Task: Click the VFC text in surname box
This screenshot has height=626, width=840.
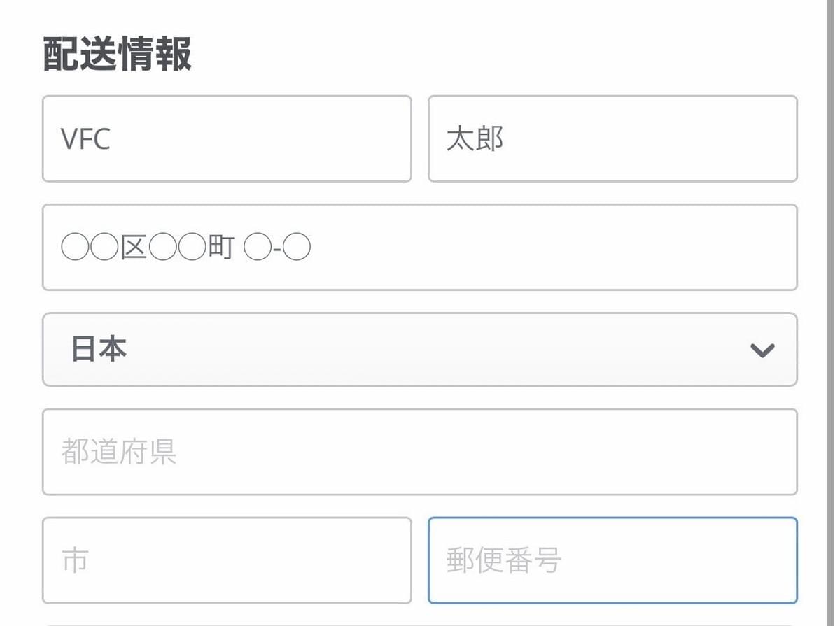Action: pos(85,139)
